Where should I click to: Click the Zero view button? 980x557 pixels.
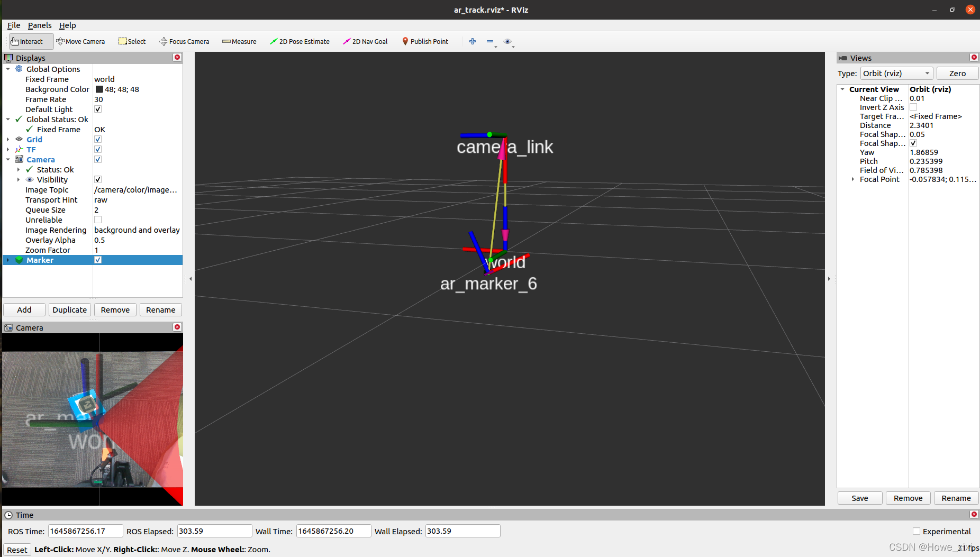pyautogui.click(x=957, y=73)
